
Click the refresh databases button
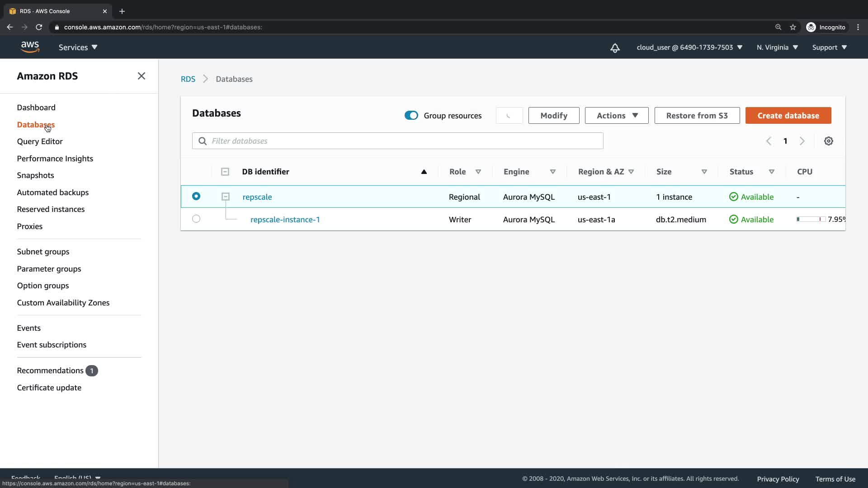tap(509, 116)
